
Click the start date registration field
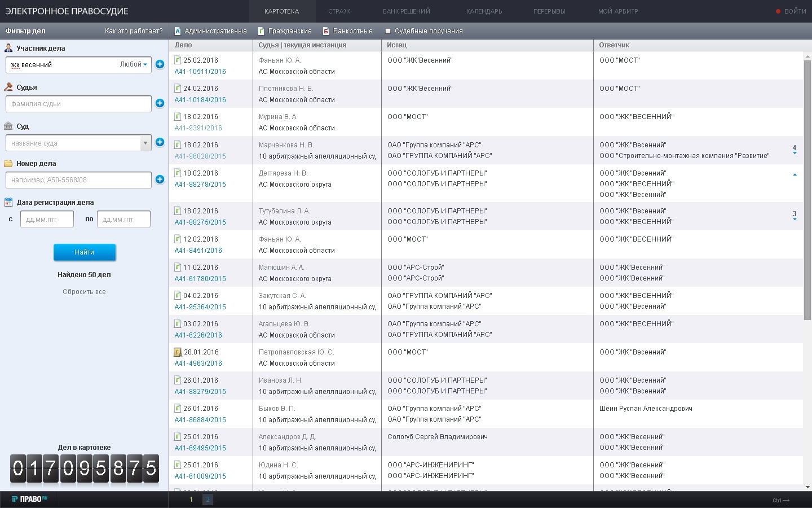click(x=47, y=219)
